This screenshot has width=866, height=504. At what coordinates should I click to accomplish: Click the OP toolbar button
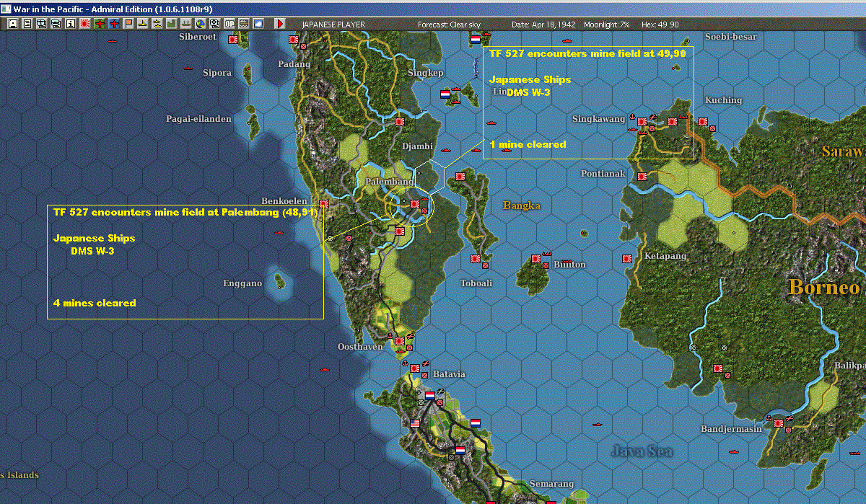[x=229, y=24]
